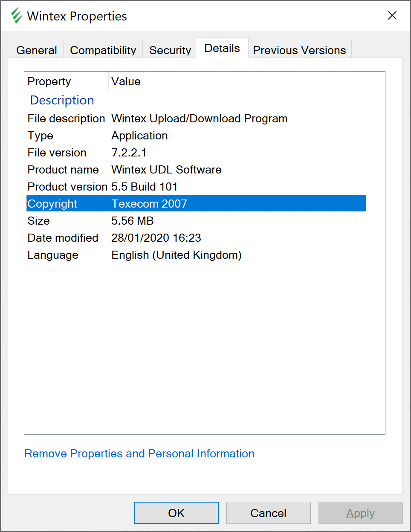This screenshot has width=411, height=532.
Task: Click the Property column header
Action: (66, 81)
